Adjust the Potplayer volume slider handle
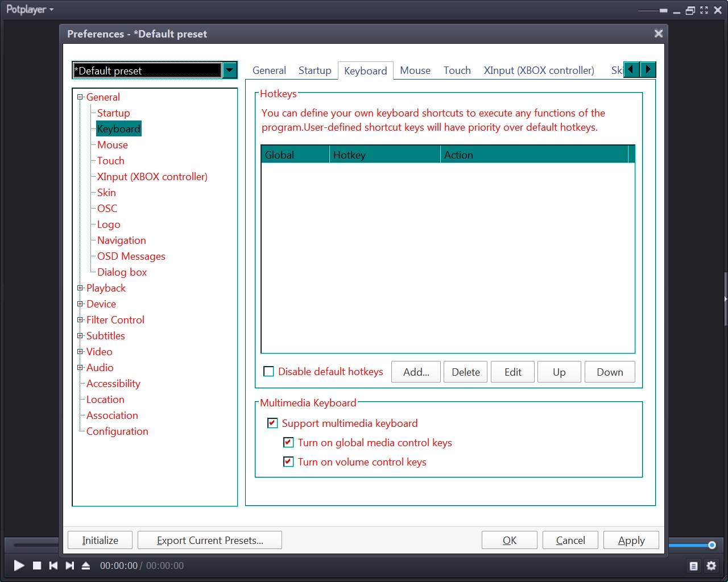Screen dimensions: 728x582 point(712,545)
